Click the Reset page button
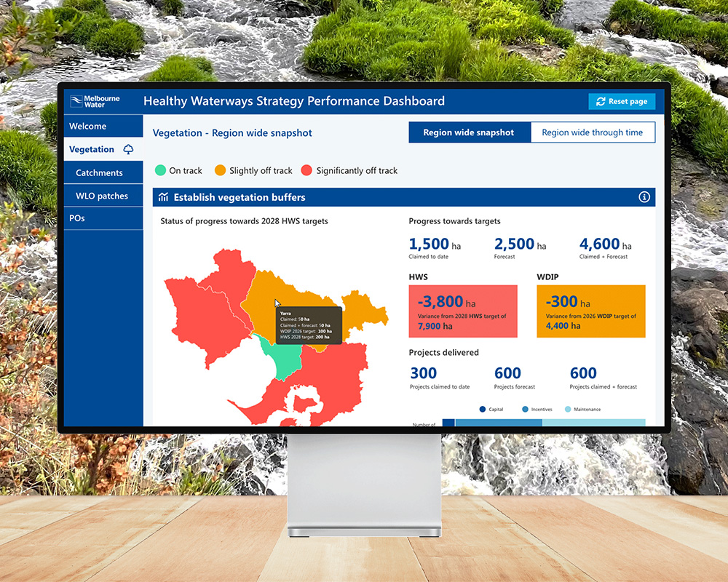728x582 pixels. pos(621,101)
